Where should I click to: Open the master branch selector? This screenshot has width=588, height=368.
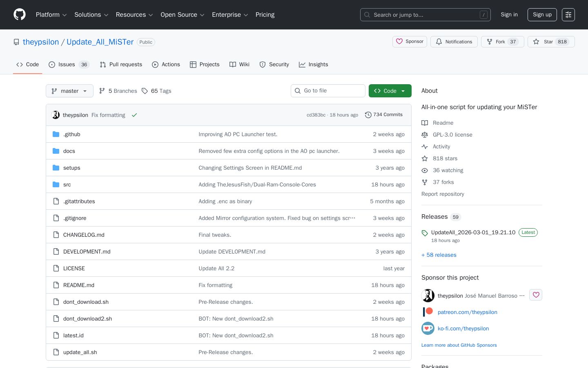coord(69,91)
